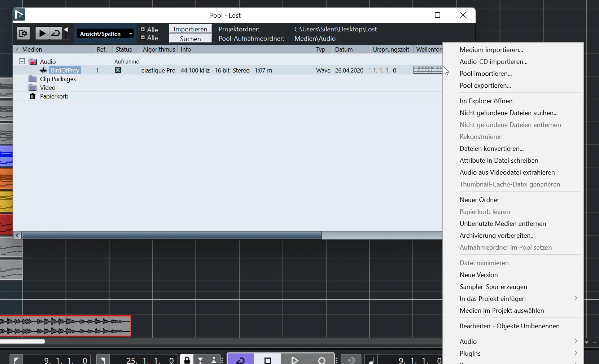Sort by the Medien column header

coord(53,49)
